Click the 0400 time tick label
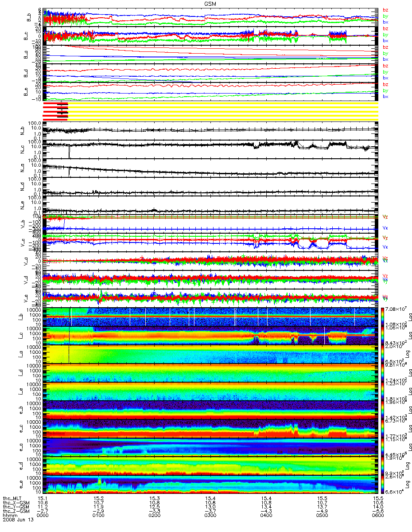This screenshot has width=412, height=532. tap(266, 516)
